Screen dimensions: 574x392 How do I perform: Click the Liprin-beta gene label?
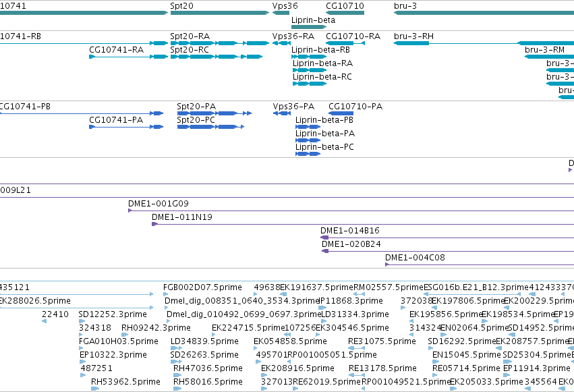pyautogui.click(x=313, y=20)
